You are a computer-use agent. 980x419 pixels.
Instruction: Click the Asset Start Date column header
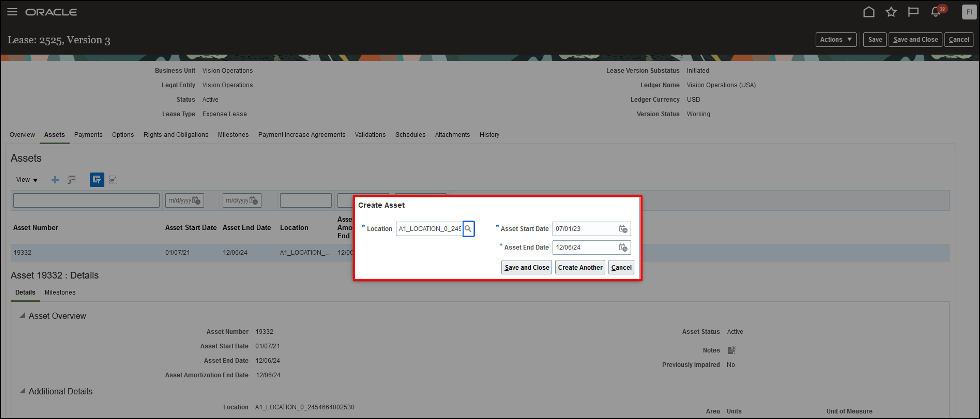pyautogui.click(x=191, y=228)
